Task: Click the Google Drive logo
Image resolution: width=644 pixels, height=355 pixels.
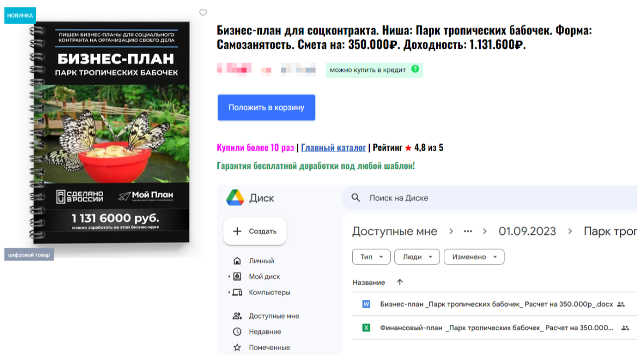Action: point(235,197)
